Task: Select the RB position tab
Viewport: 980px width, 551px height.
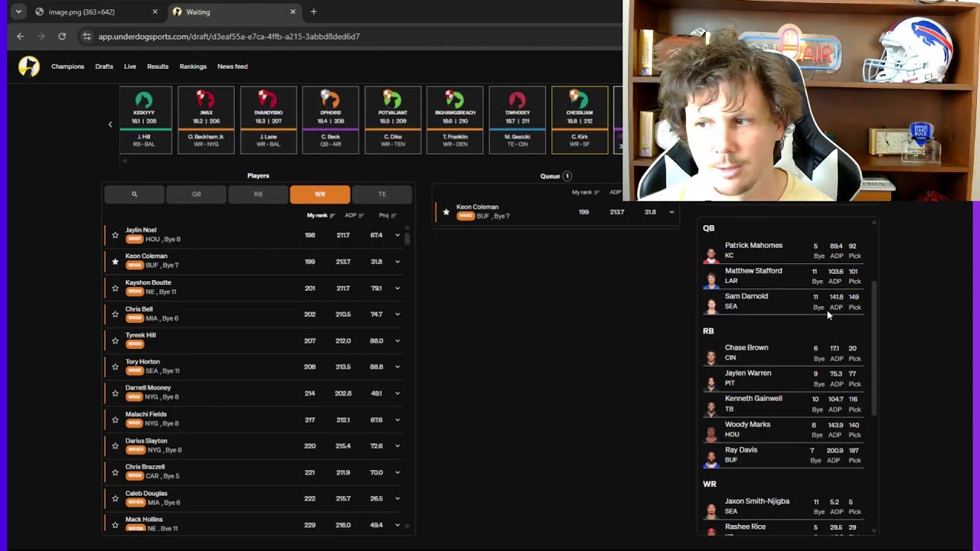Action: (258, 194)
